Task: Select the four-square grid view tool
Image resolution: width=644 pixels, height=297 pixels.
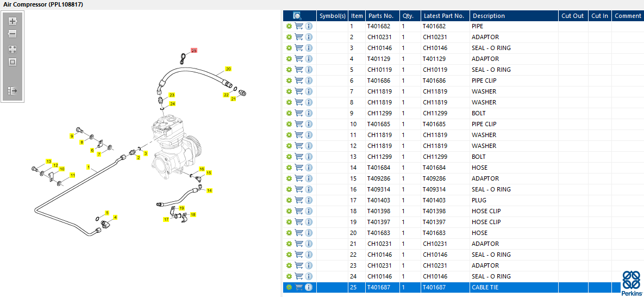Action: click(x=12, y=50)
